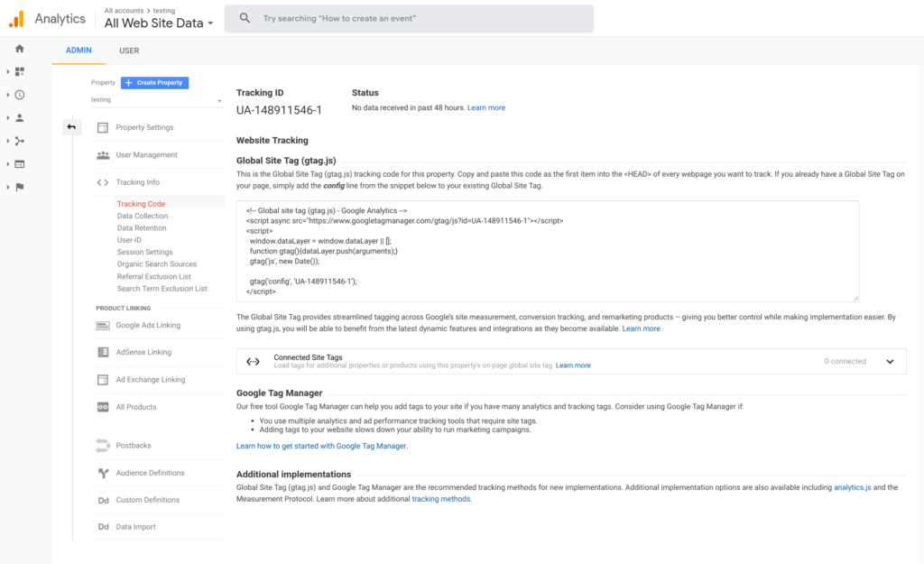The width and height of the screenshot is (924, 564).
Task: Open User Management menu label
Action: [x=146, y=155]
